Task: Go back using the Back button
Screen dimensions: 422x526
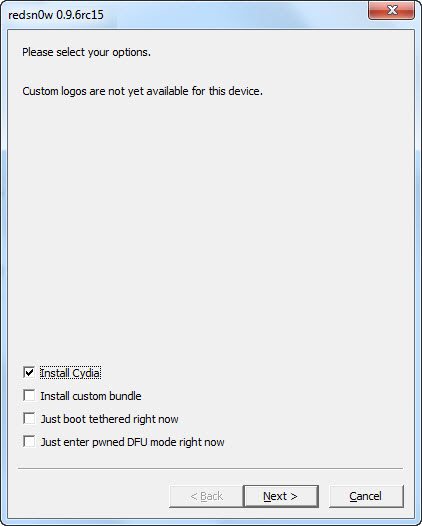Action: pyautogui.click(x=206, y=496)
